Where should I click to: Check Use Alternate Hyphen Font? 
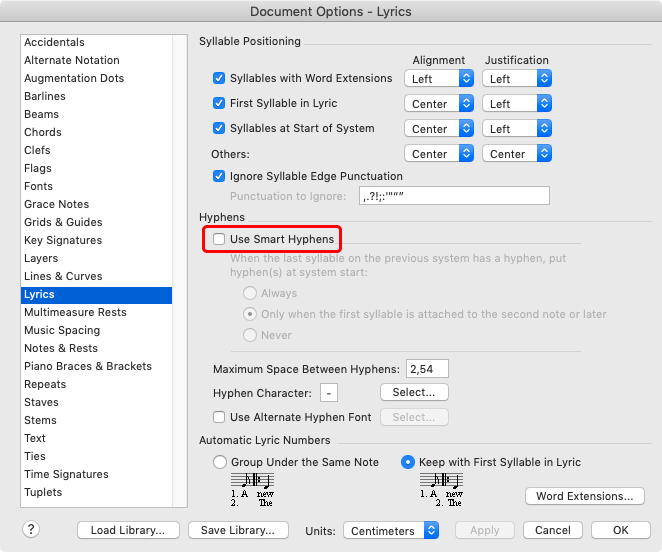coord(219,417)
